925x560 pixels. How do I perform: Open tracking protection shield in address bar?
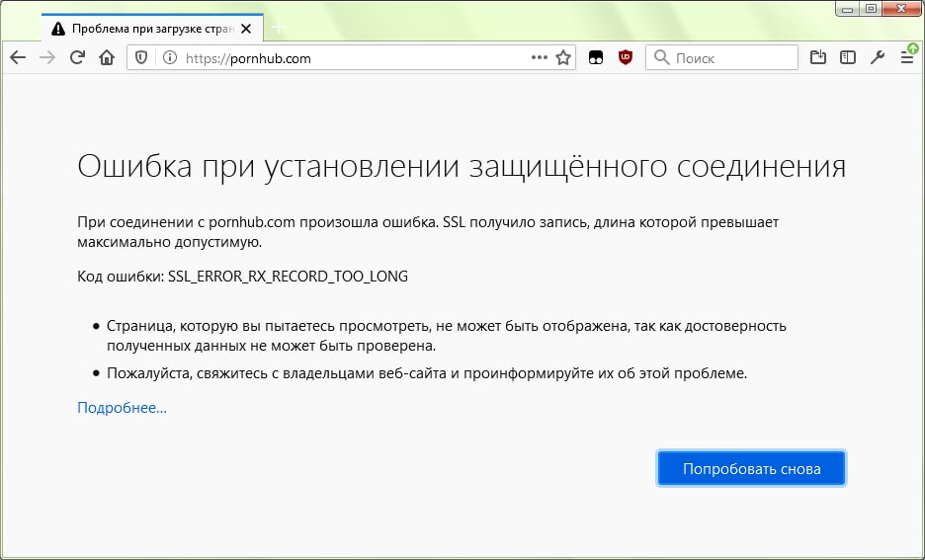click(x=141, y=57)
